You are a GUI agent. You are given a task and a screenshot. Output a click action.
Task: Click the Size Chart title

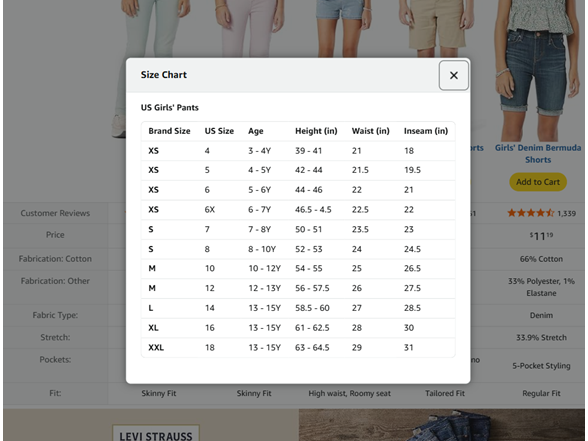point(164,75)
